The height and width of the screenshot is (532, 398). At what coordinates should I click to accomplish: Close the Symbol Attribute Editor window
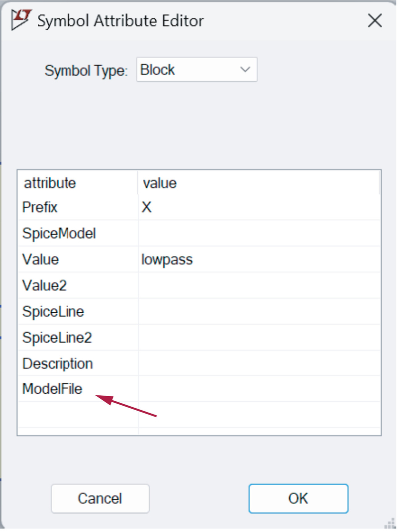pos(375,21)
